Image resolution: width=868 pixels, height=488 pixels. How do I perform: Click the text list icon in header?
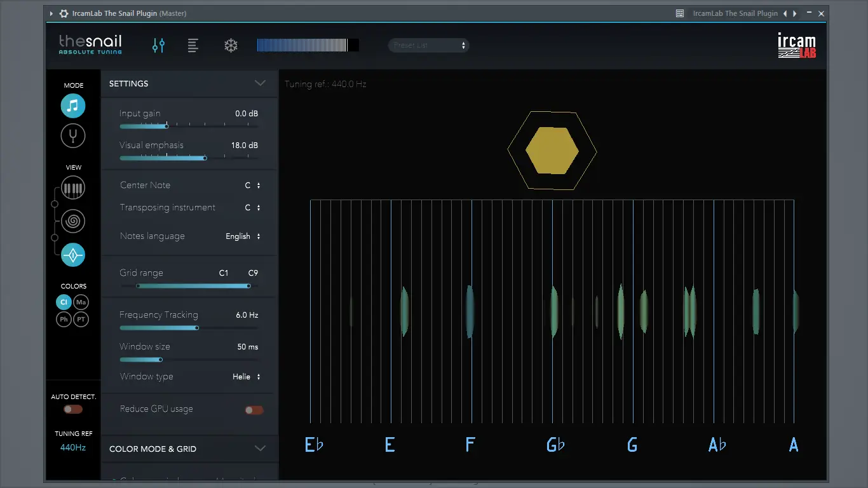(x=193, y=45)
